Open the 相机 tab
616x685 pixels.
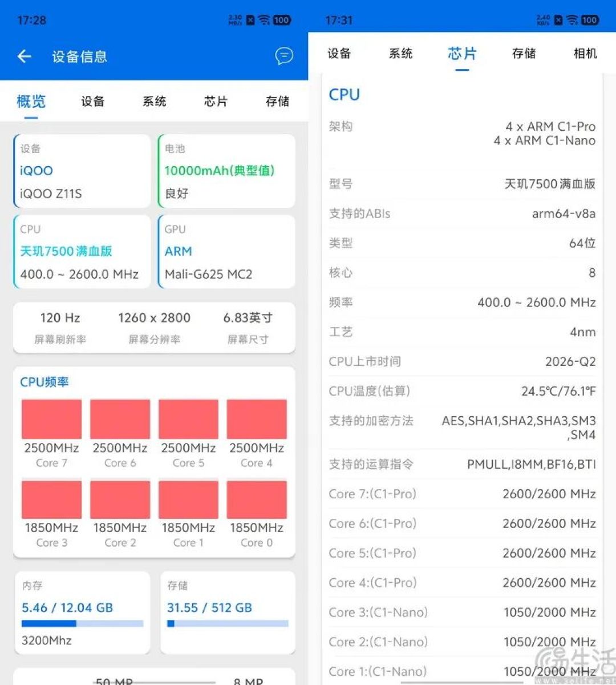pyautogui.click(x=585, y=54)
